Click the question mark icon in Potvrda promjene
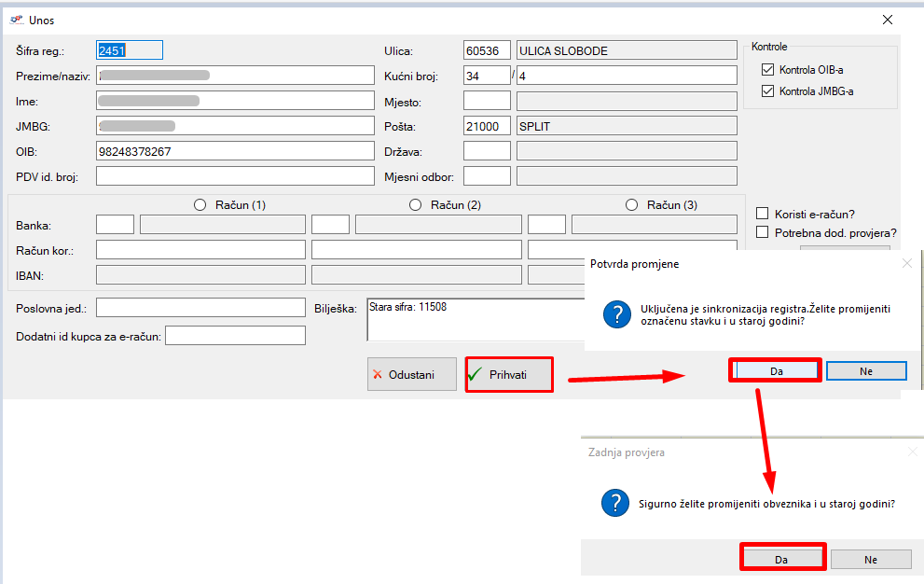Screen dimensions: 924x584 616,315
